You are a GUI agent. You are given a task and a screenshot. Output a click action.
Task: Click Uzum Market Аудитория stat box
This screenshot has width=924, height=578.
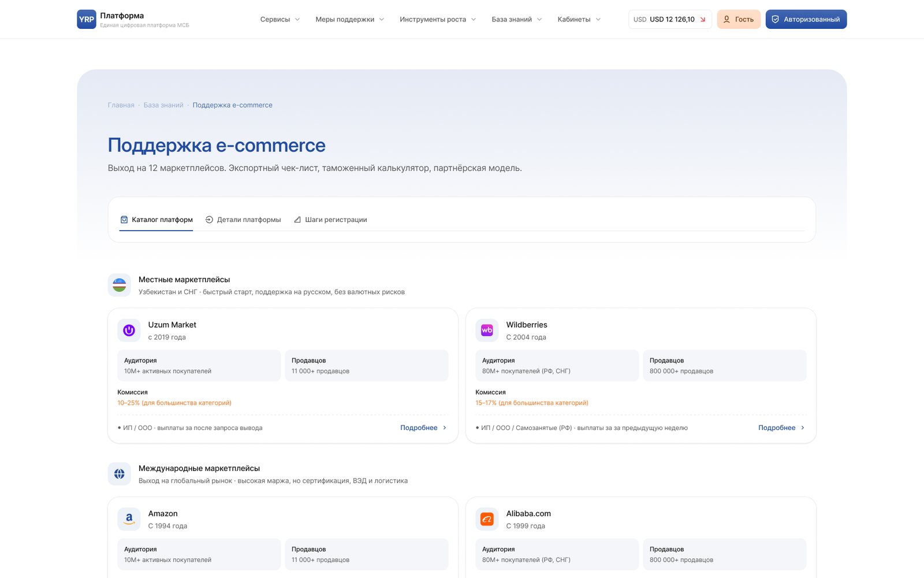point(199,365)
